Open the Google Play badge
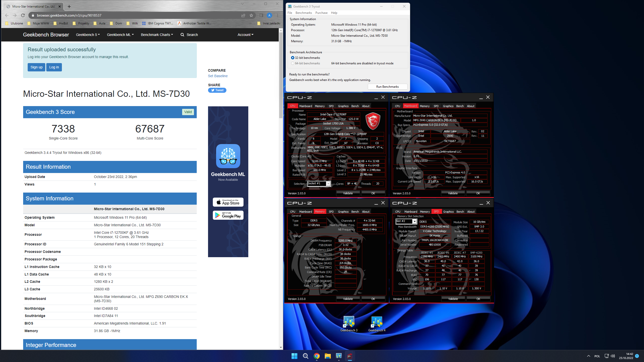Viewport: 644px width, 362px height. [228, 215]
